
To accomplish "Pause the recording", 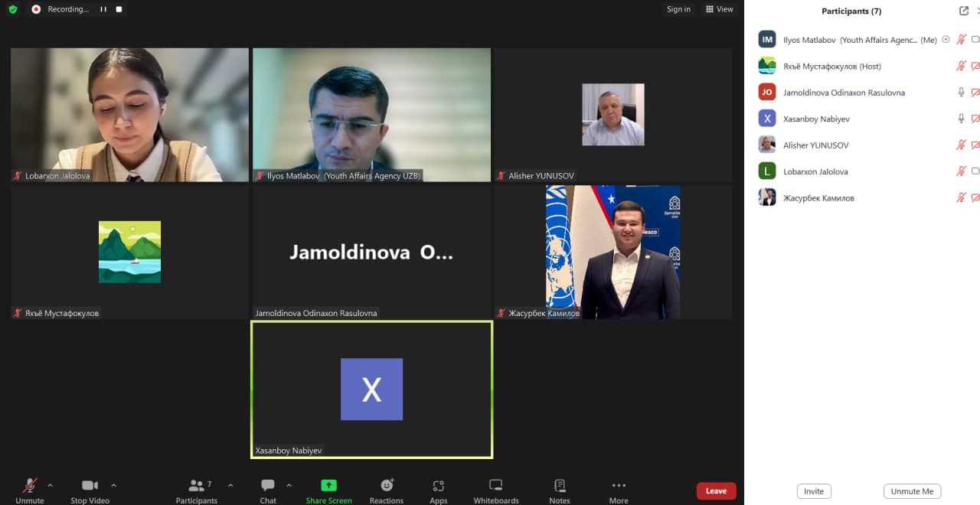I will tap(103, 9).
